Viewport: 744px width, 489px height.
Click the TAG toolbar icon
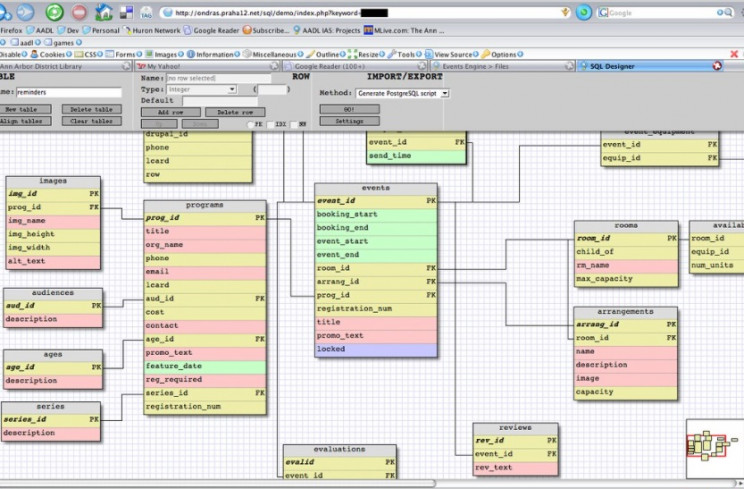tap(146, 13)
